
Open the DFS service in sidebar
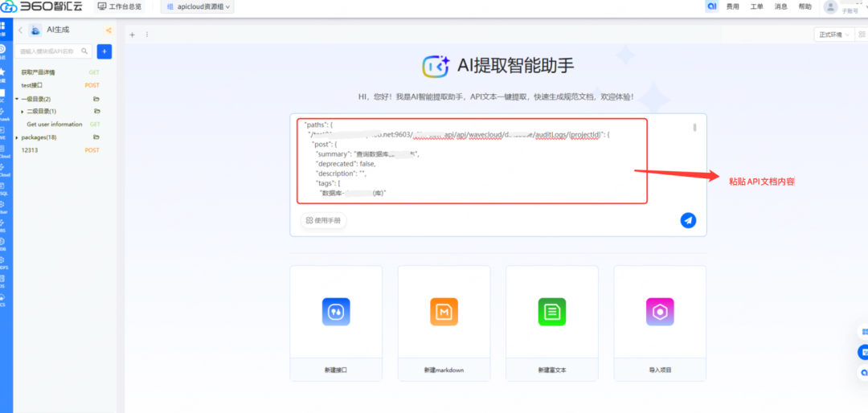2,263
